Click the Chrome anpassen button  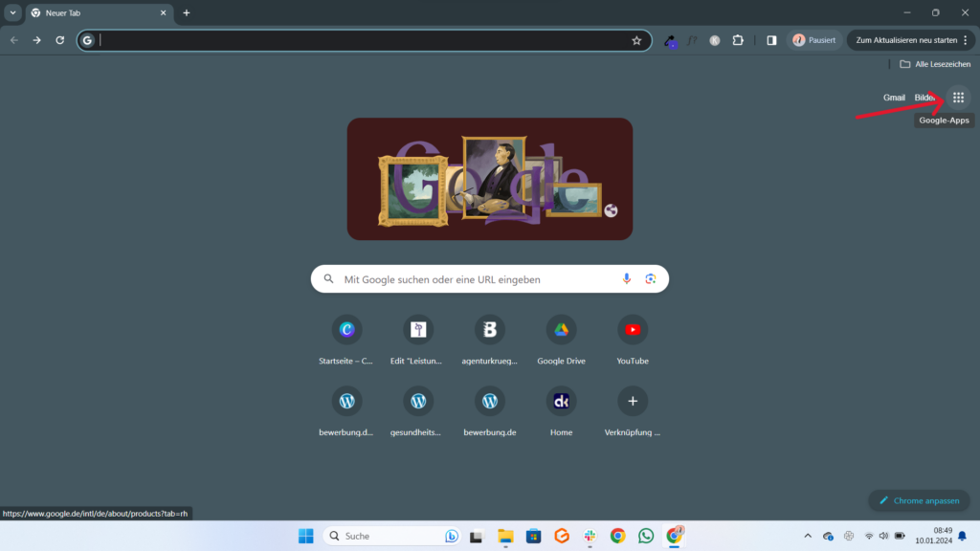pos(919,500)
